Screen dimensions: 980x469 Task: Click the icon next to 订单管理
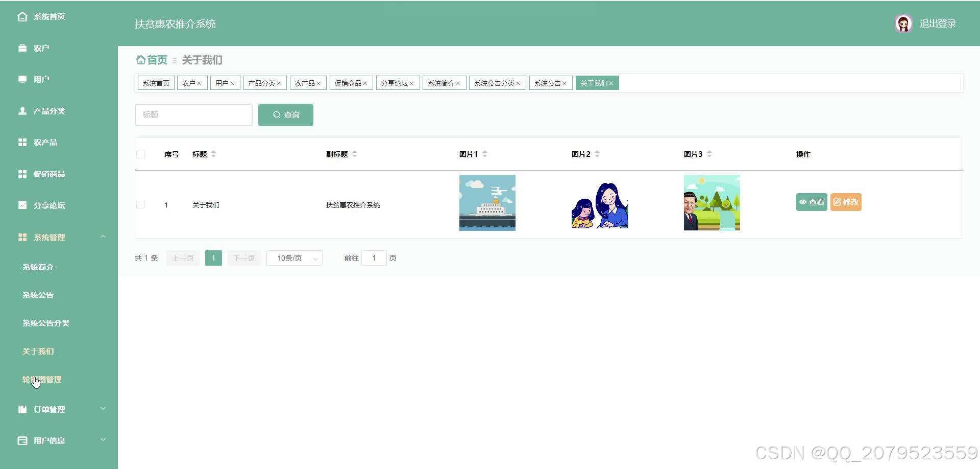pos(22,409)
